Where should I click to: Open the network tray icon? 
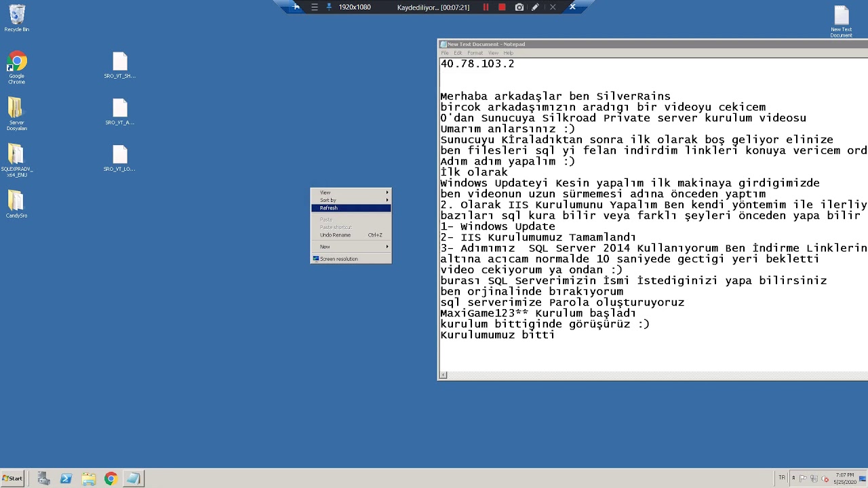click(814, 479)
